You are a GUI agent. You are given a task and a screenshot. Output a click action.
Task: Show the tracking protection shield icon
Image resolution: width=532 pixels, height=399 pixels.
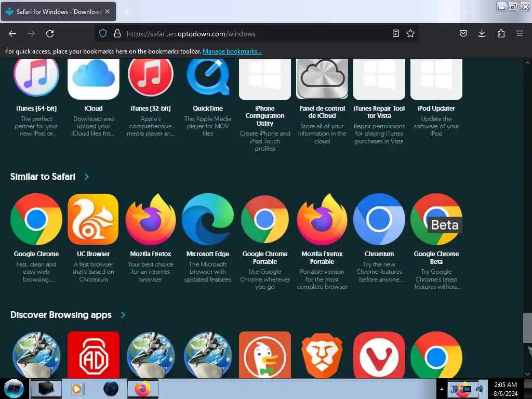[x=103, y=33]
